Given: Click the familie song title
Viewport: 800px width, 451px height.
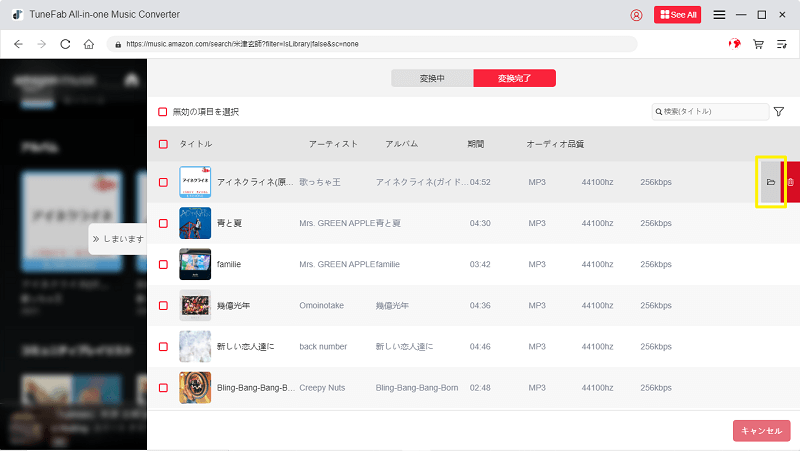Looking at the screenshot, I should [x=229, y=264].
